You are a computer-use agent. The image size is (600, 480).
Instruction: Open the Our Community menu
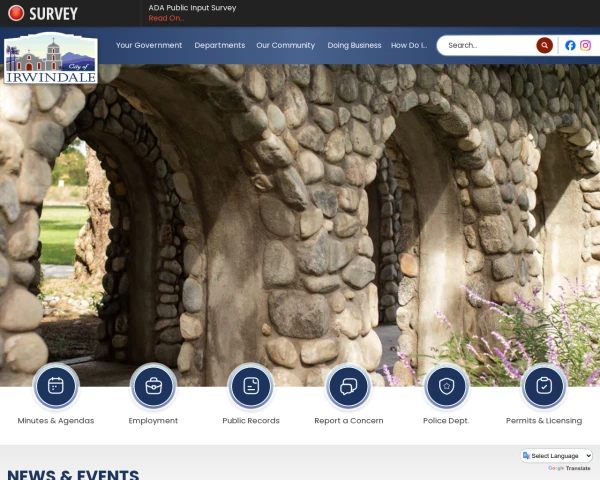pyautogui.click(x=285, y=45)
